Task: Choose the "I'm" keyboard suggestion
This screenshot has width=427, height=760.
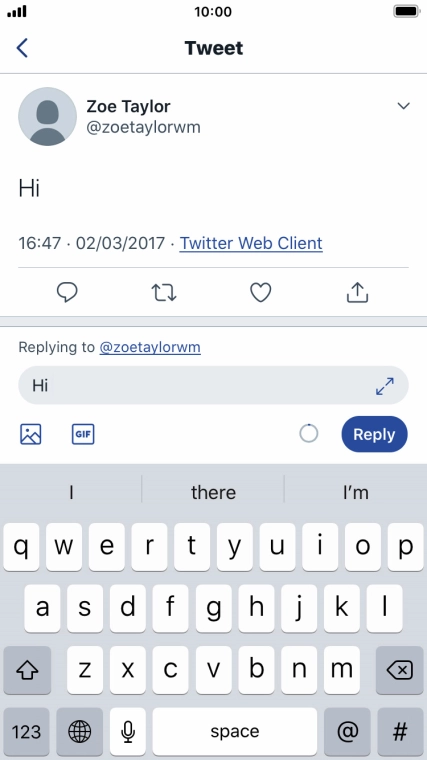Action: (355, 492)
